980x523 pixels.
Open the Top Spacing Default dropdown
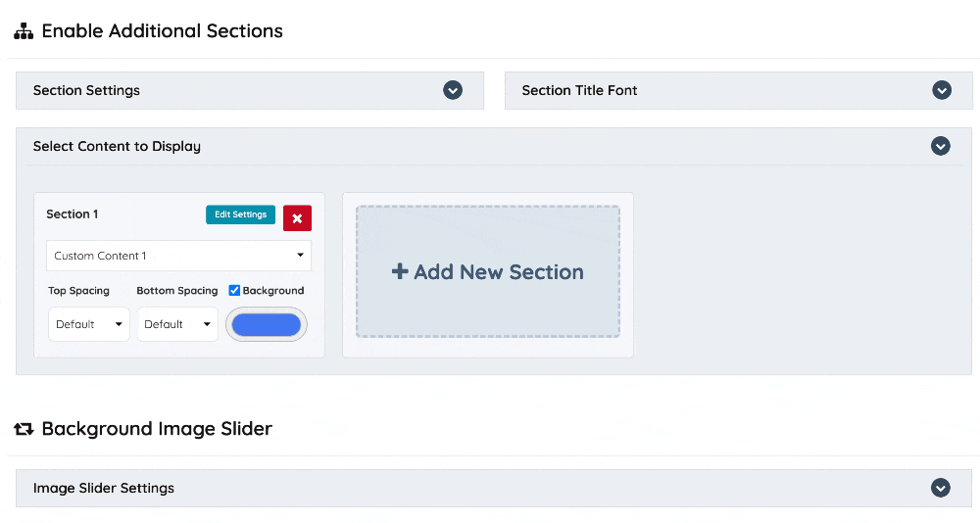89,324
